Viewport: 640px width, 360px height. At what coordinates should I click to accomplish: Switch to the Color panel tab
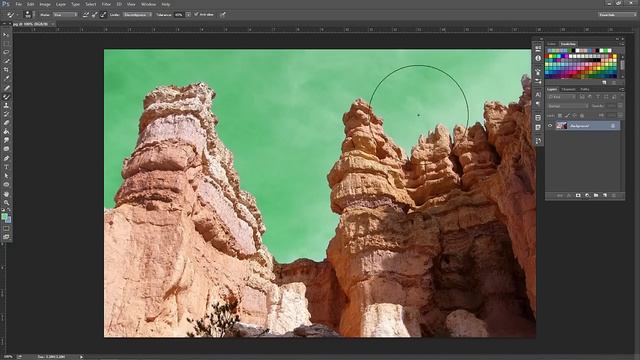tap(551, 44)
